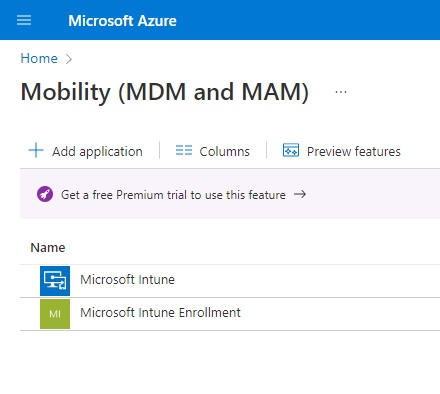
Task: Open free Premium trial banner text
Action: pyautogui.click(x=173, y=195)
